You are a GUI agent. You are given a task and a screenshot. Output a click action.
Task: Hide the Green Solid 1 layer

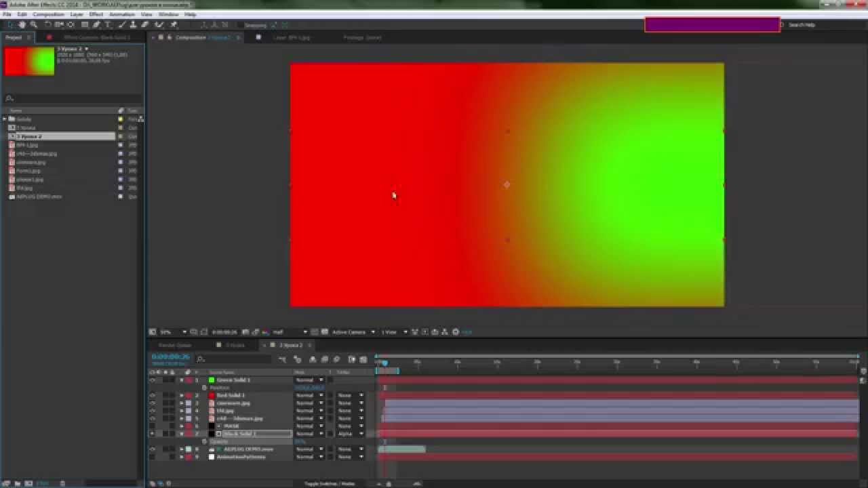click(152, 380)
